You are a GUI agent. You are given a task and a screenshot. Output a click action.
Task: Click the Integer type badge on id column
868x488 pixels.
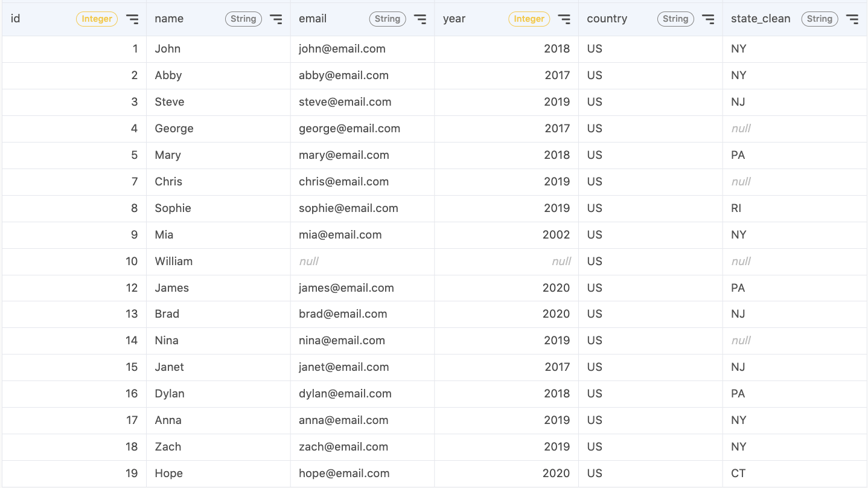tap(97, 19)
